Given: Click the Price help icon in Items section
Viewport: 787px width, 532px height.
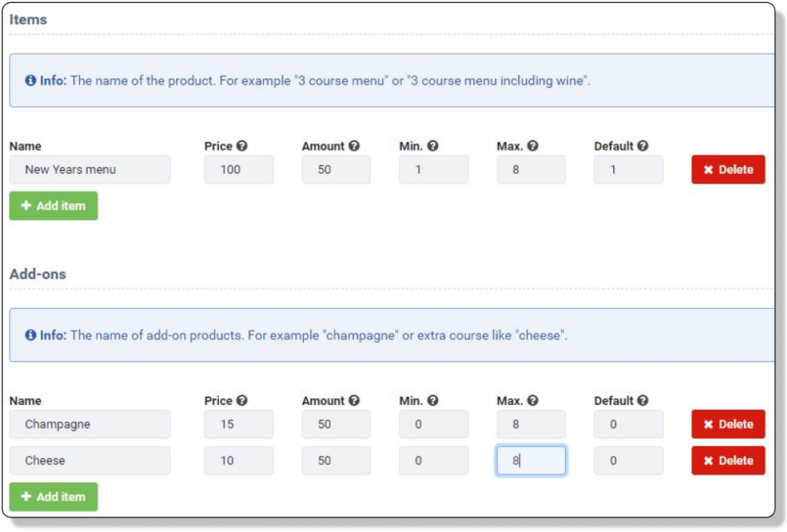Looking at the screenshot, I should coord(242,146).
